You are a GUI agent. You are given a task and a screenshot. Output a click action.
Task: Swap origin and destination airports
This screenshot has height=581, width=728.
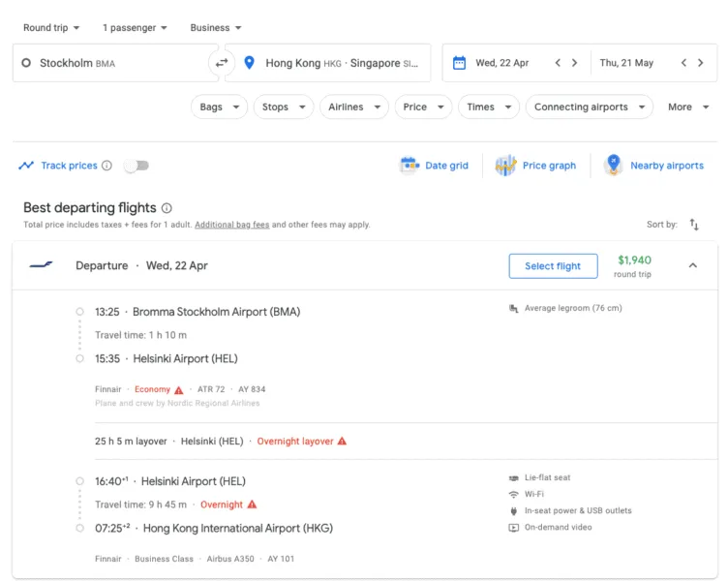point(222,63)
